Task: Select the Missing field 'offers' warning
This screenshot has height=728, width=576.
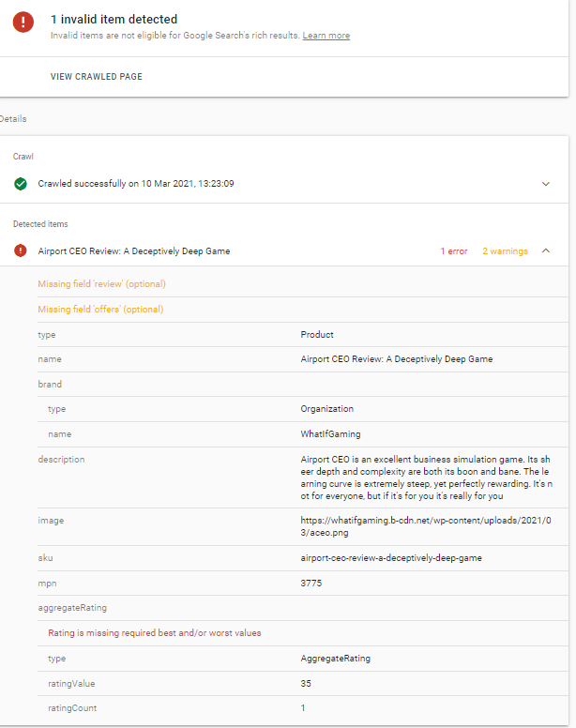Action: click(x=100, y=310)
